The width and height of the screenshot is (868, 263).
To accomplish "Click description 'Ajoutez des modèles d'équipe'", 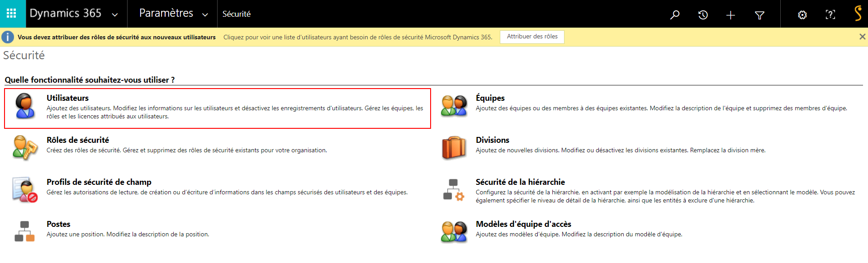I will 579,235.
